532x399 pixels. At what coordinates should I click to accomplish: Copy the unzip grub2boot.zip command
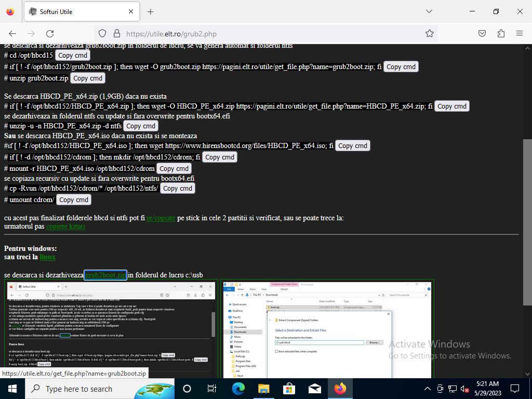[87, 78]
